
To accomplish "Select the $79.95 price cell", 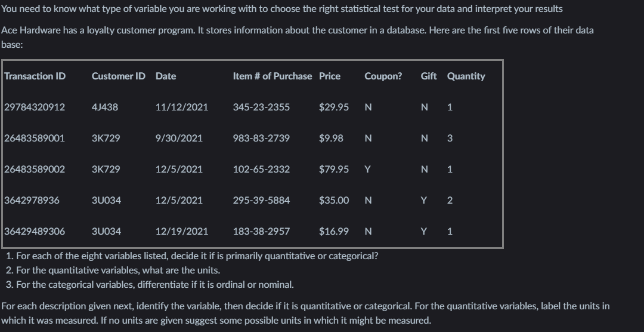I will pyautogui.click(x=334, y=169).
